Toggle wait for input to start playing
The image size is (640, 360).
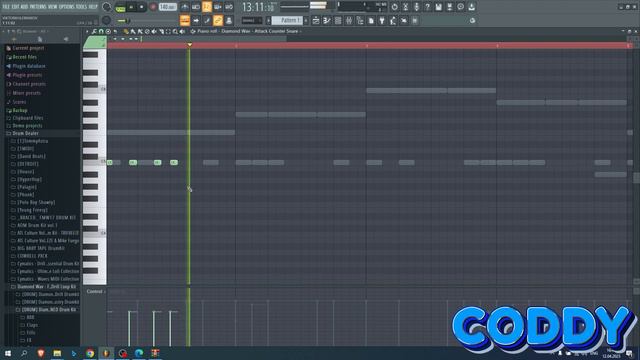coord(196,7)
